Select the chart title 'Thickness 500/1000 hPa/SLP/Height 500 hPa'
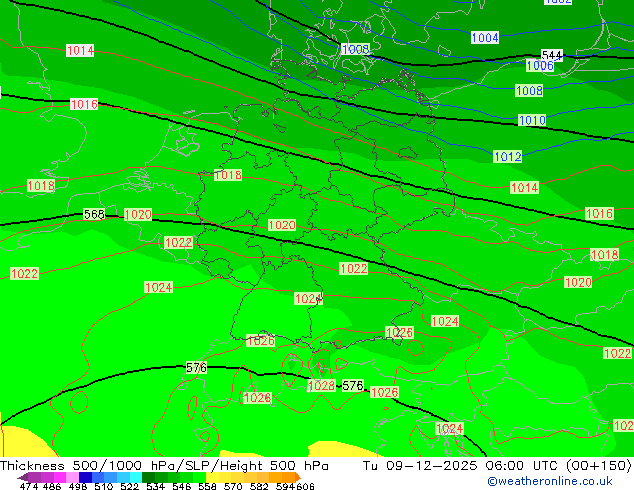 [x=164, y=466]
